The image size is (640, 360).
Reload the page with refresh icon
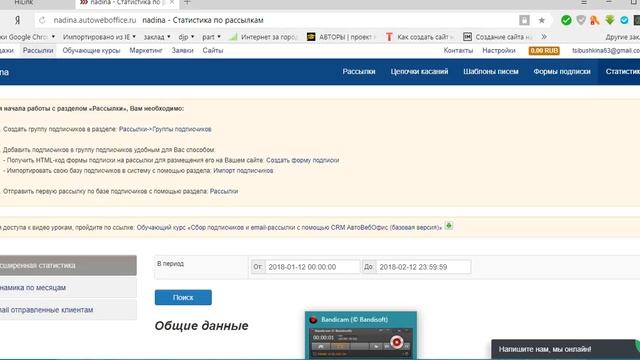tap(42, 20)
